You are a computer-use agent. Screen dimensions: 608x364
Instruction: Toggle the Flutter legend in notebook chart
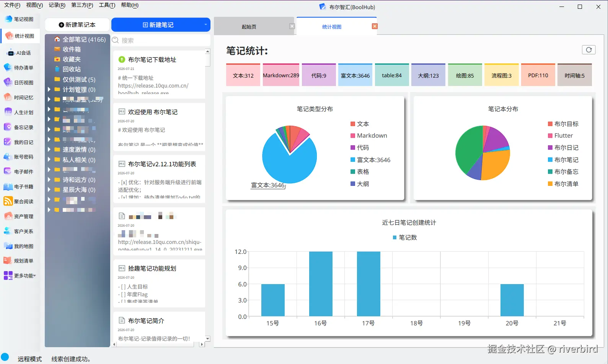[560, 135]
